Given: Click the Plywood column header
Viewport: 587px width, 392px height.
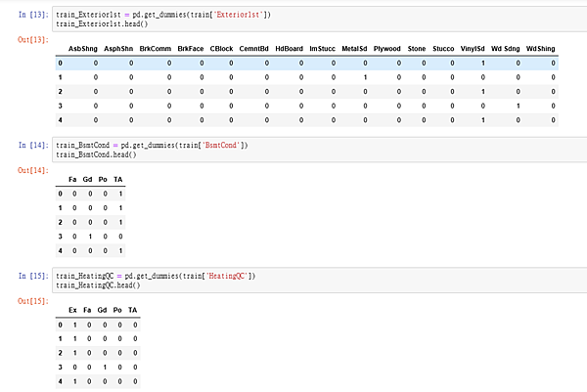Looking at the screenshot, I should click(x=387, y=49).
